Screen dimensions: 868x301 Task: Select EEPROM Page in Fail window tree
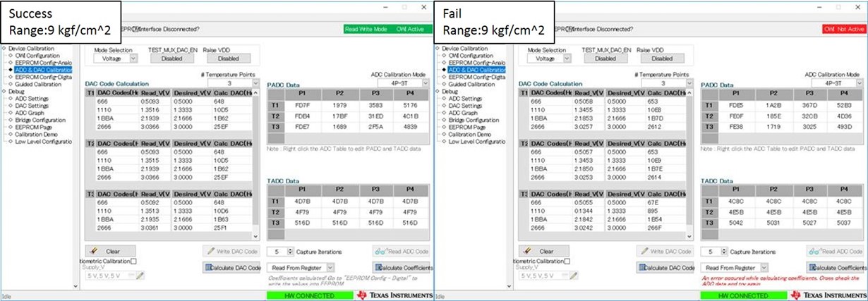[x=466, y=127]
